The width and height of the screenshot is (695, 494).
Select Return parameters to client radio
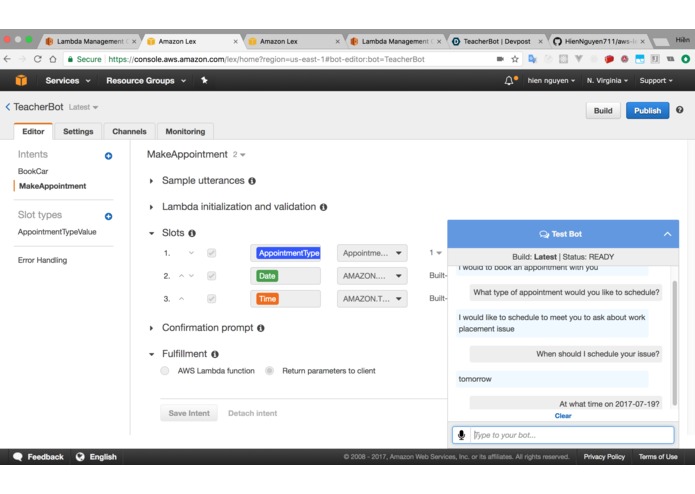click(269, 371)
